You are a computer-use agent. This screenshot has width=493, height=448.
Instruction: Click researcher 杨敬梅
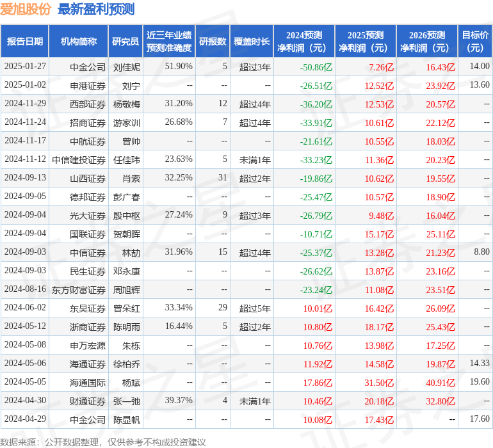click(x=127, y=104)
